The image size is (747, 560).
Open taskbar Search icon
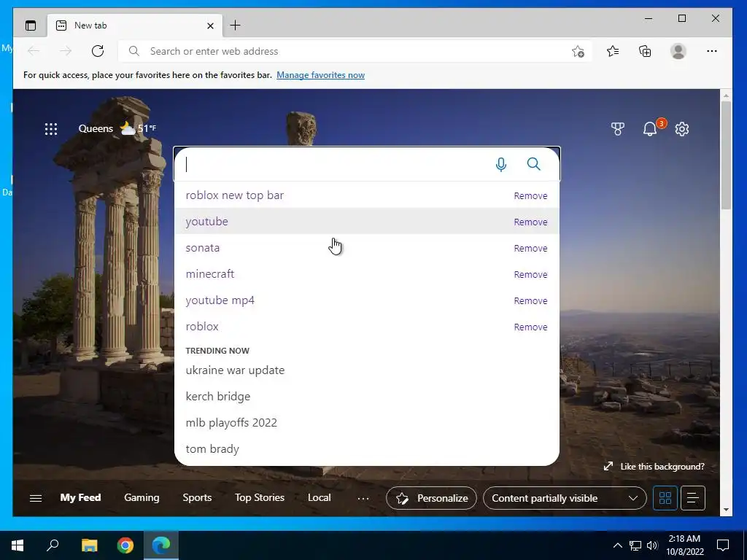pos(53,545)
